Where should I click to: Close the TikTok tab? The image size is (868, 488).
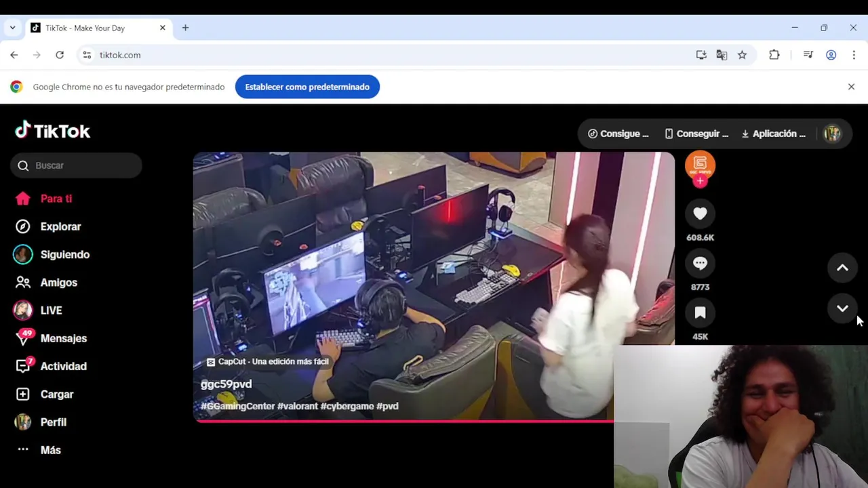click(163, 28)
